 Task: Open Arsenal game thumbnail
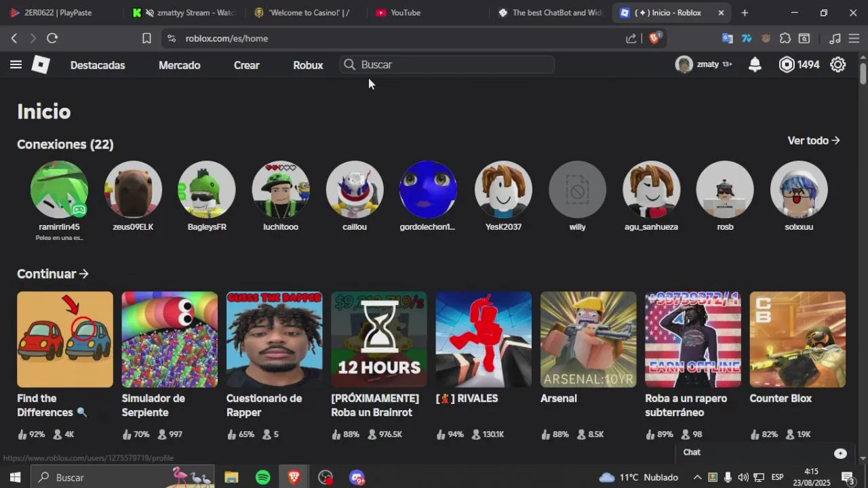point(588,340)
